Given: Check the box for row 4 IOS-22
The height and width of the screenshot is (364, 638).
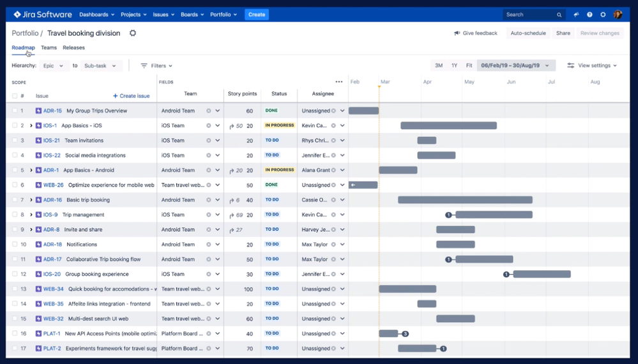Looking at the screenshot, I should [x=15, y=155].
